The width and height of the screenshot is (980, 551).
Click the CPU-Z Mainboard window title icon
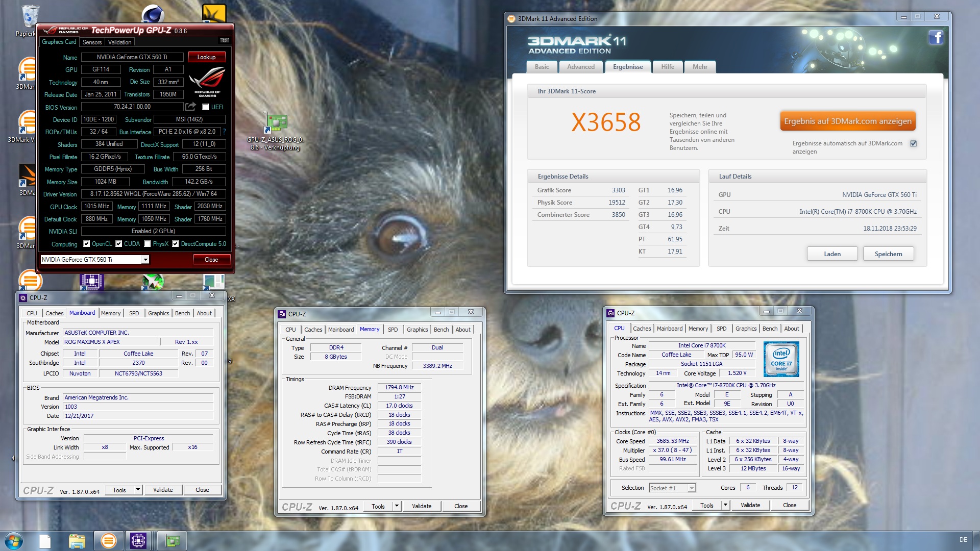pyautogui.click(x=23, y=298)
